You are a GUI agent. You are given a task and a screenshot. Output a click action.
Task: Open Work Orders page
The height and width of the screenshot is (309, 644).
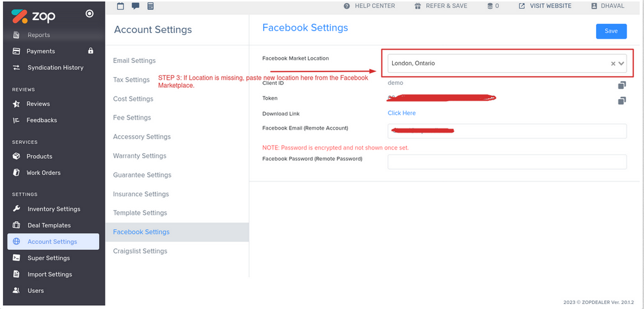[x=44, y=173]
